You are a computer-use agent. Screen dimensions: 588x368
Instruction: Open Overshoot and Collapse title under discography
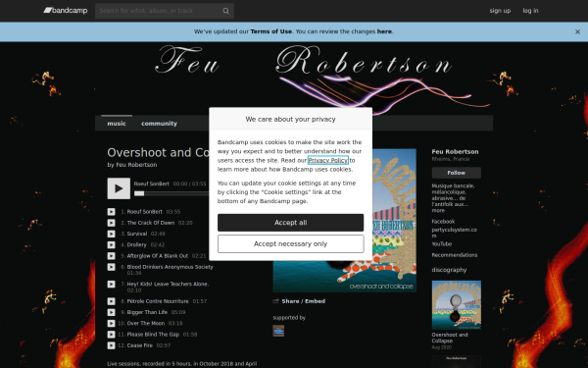[x=450, y=338]
